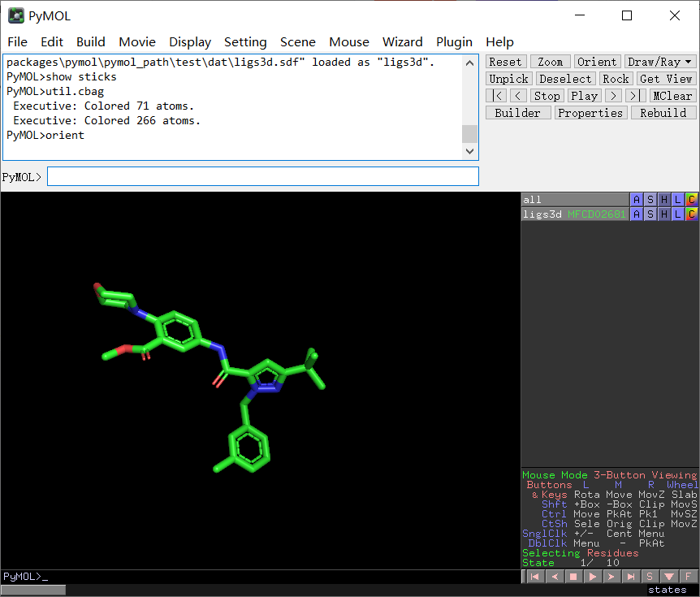Click the Reset button
Screen dimensions: 700x597
coord(506,62)
